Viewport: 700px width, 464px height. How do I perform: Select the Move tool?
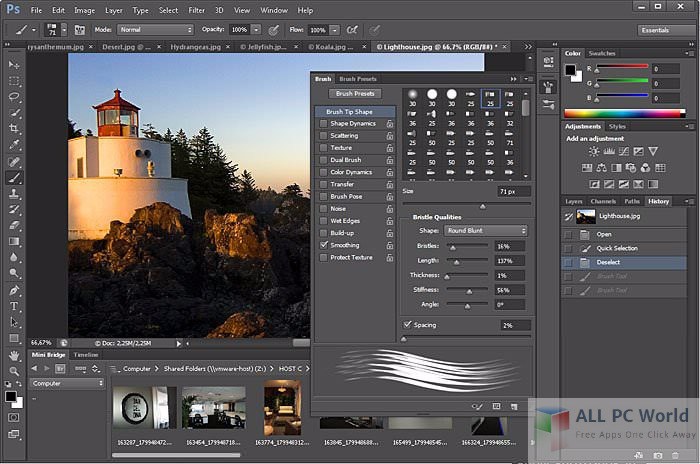[14, 65]
